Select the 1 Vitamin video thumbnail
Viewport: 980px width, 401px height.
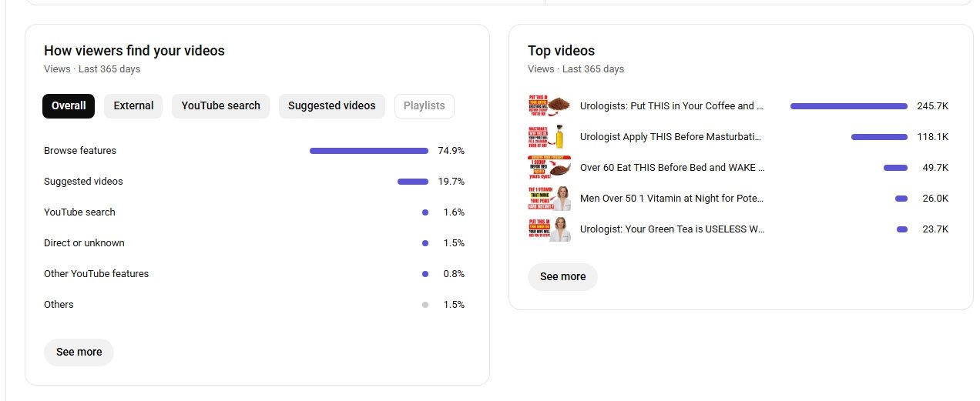point(549,199)
